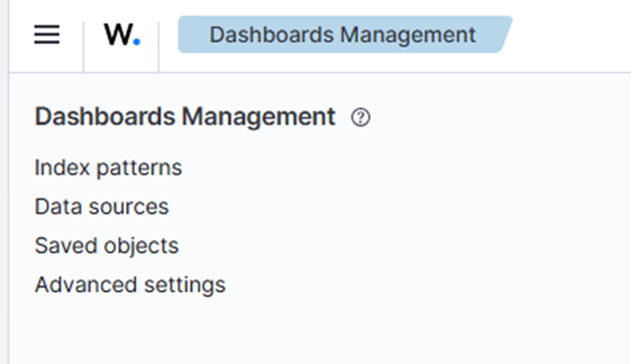Open Index patterns page
The height and width of the screenshot is (364, 631).
coord(108,168)
